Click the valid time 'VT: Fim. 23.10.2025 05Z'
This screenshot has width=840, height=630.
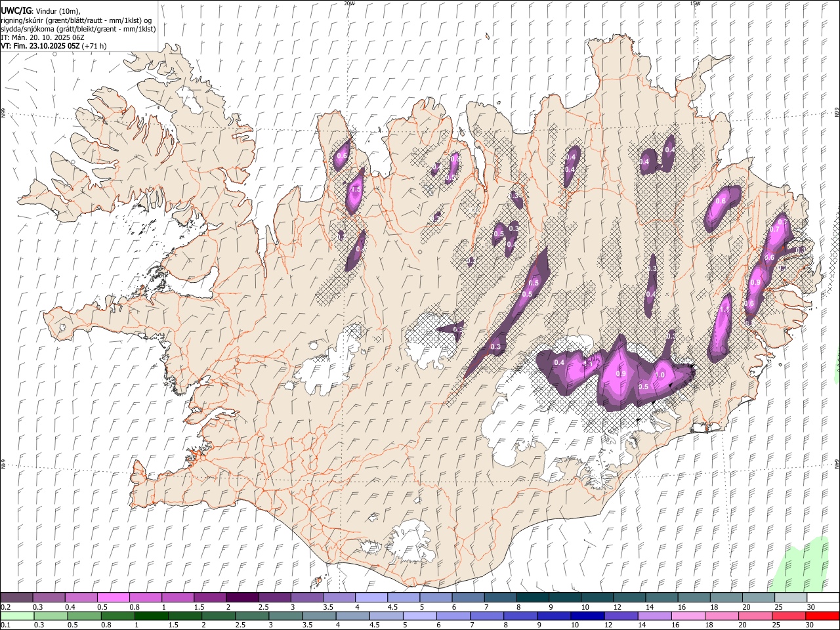pos(40,46)
